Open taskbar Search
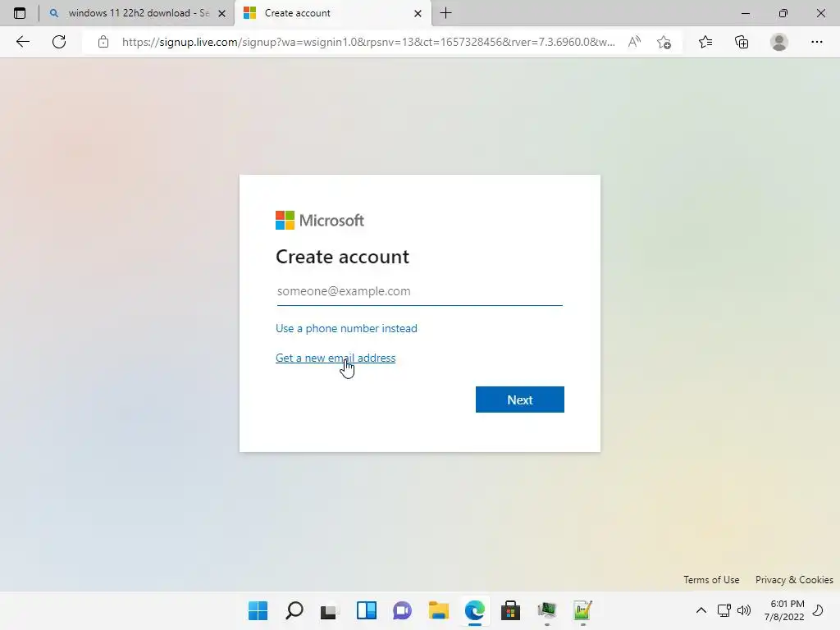Viewport: 840px width, 630px height. point(294,610)
